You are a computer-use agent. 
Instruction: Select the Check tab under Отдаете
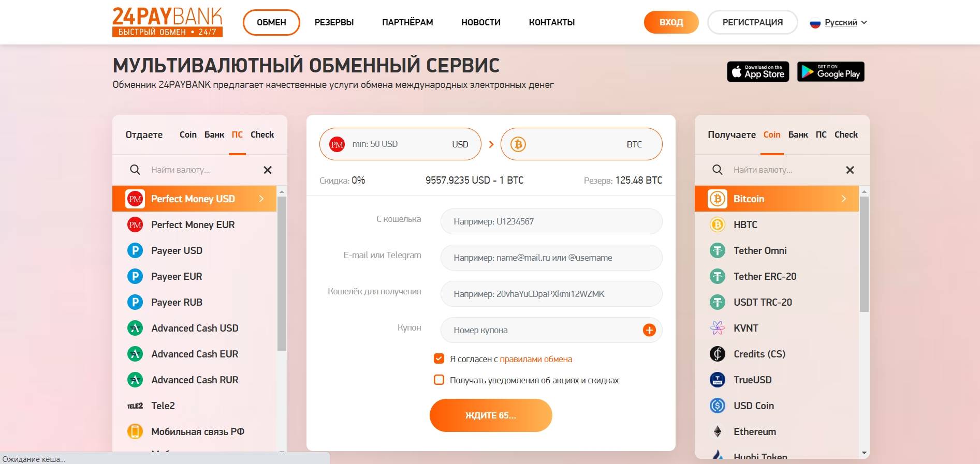[262, 134]
